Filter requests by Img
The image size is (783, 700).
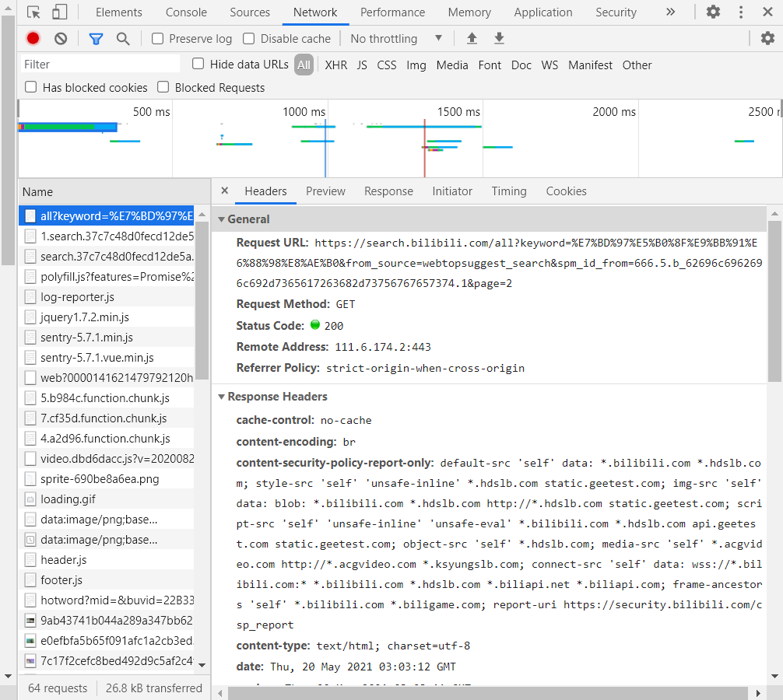click(x=416, y=65)
